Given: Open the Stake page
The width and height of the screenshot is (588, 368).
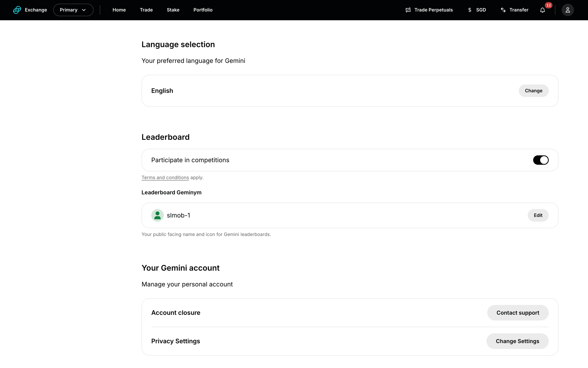Looking at the screenshot, I should click(173, 10).
